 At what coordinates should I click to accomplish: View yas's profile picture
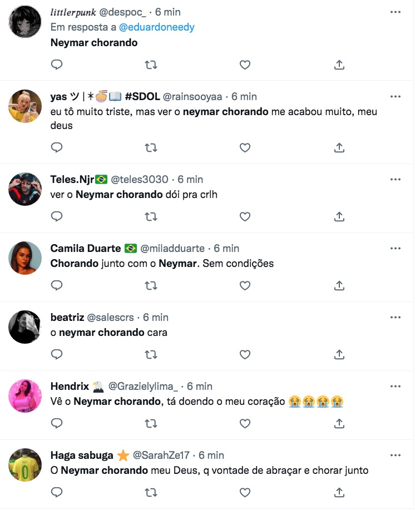pyautogui.click(x=26, y=106)
